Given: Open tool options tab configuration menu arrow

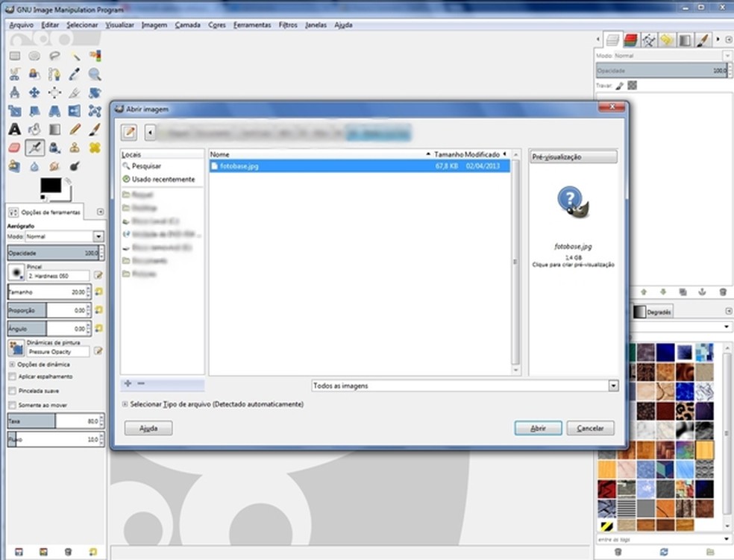Looking at the screenshot, I should coord(100,212).
